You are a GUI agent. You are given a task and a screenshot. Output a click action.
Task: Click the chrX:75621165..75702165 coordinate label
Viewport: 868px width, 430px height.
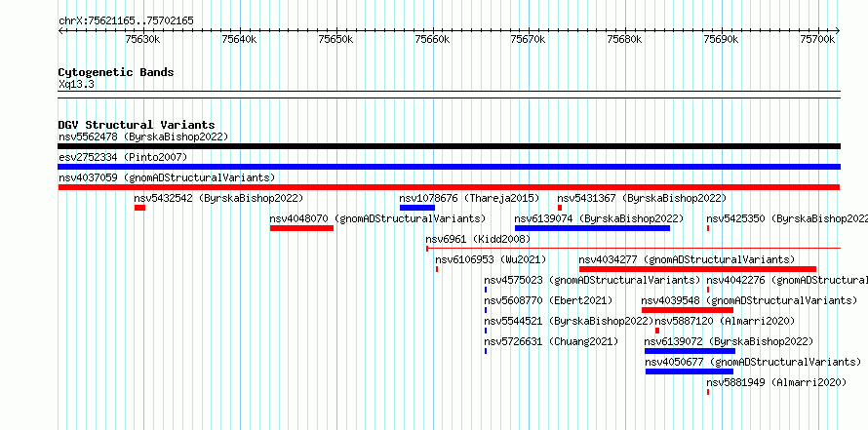click(126, 21)
